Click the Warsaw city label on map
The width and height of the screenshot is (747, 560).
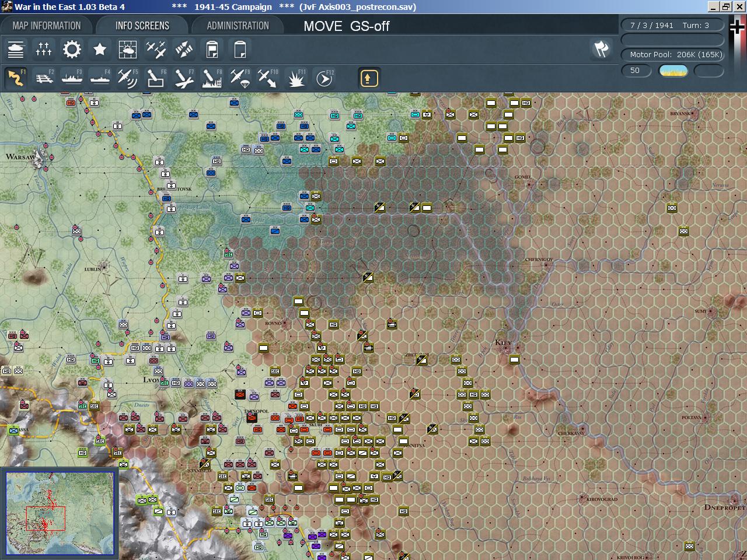click(20, 156)
